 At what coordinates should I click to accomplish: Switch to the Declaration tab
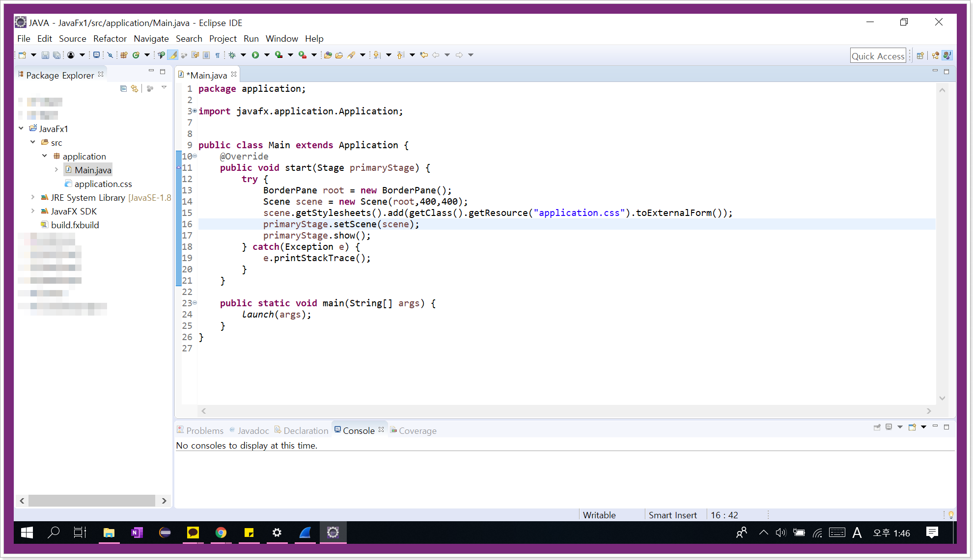[x=301, y=430]
